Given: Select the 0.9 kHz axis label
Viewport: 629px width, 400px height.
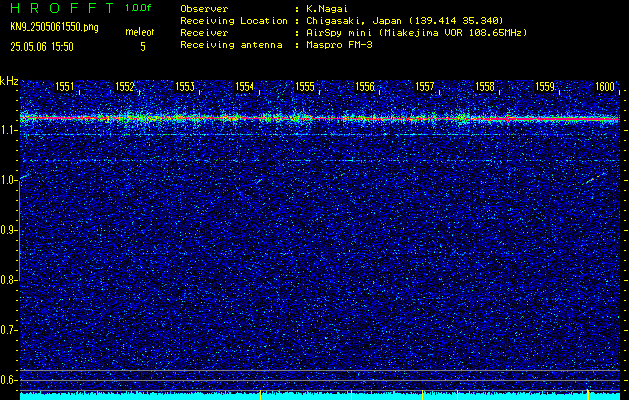Looking at the screenshot, I should coord(7,230).
